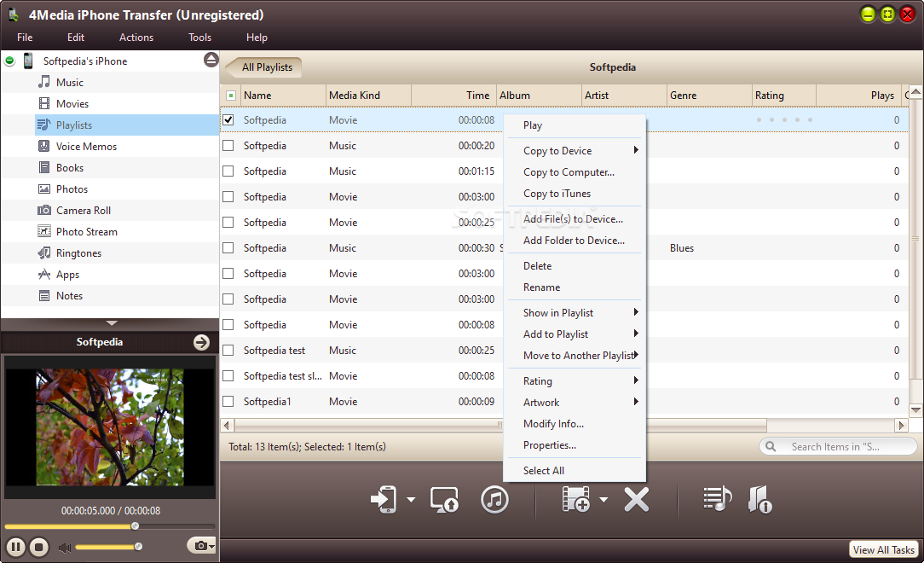Screen dimensions: 924x563
Task: Open the Help menu
Action: 257,38
